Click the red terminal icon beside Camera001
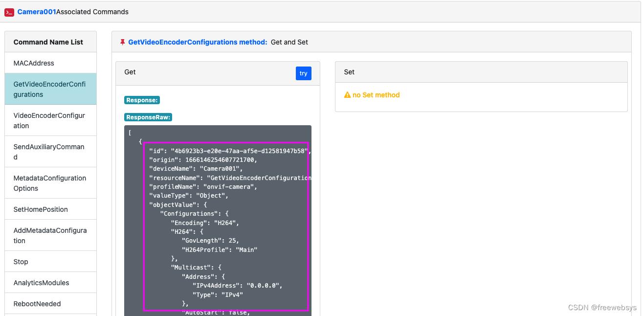Image resolution: width=644 pixels, height=316 pixels. click(x=9, y=12)
